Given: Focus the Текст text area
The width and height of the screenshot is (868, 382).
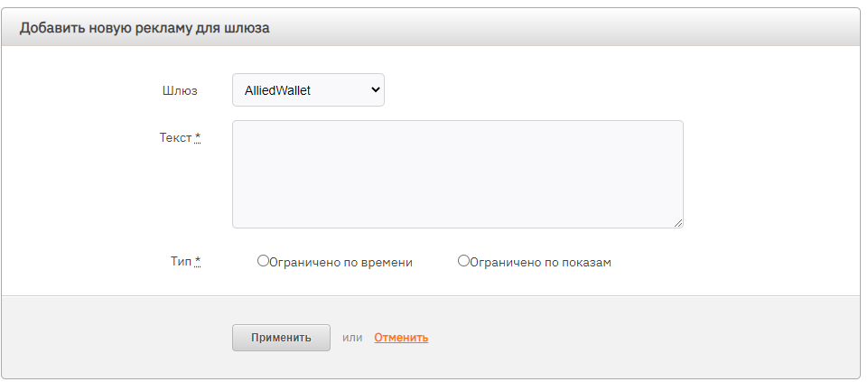Looking at the screenshot, I should (457, 174).
